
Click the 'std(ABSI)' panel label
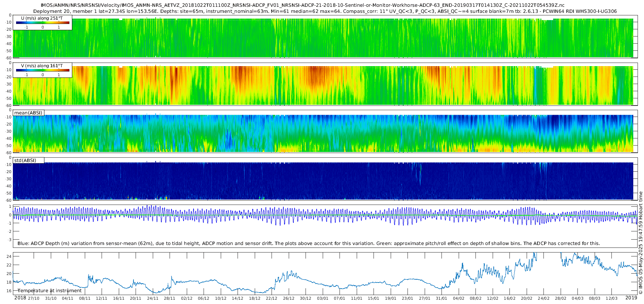tap(25, 160)
